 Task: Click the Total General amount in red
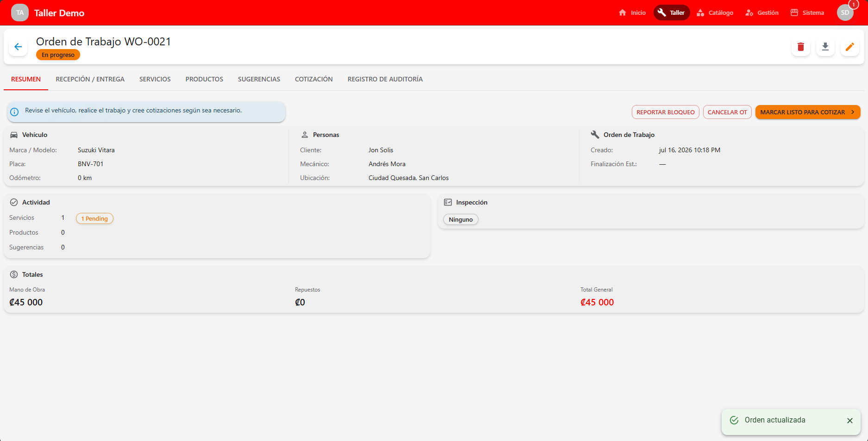pos(597,302)
